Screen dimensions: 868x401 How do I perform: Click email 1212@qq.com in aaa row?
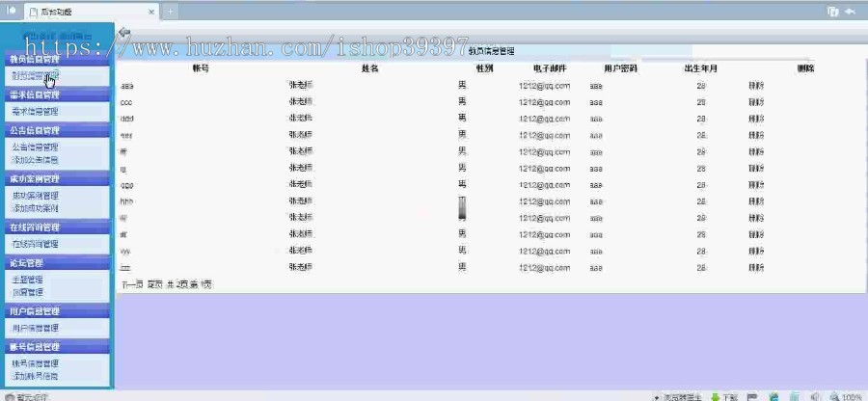544,86
